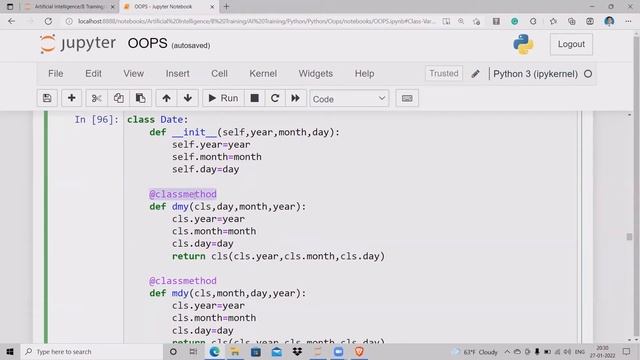Viewport: 640px width, 360px height.
Task: Click the Python 3 (ipykernel) kernel name
Action: coord(535,74)
